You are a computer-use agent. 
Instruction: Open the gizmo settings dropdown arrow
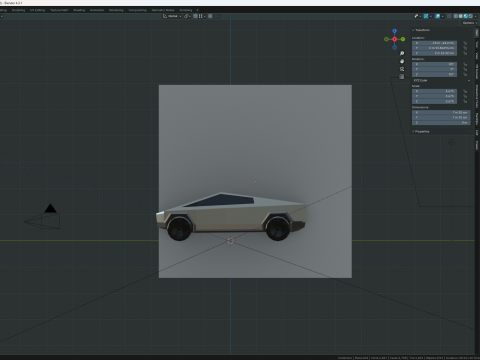431,16
